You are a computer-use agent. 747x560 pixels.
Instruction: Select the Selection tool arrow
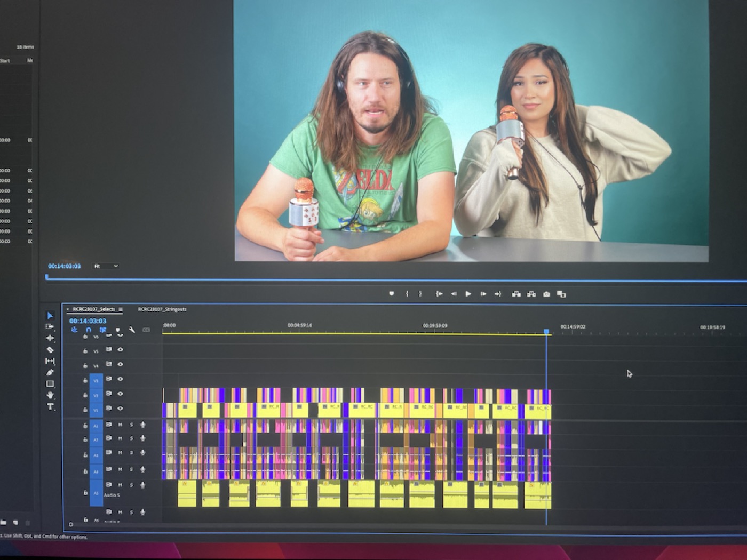click(x=50, y=315)
